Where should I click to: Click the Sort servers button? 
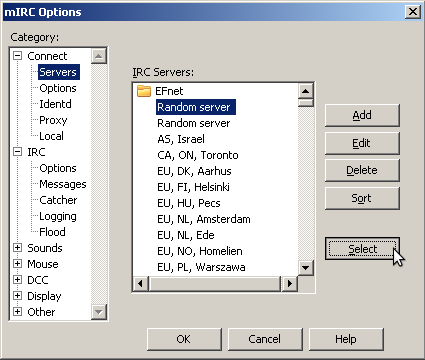pyautogui.click(x=362, y=198)
